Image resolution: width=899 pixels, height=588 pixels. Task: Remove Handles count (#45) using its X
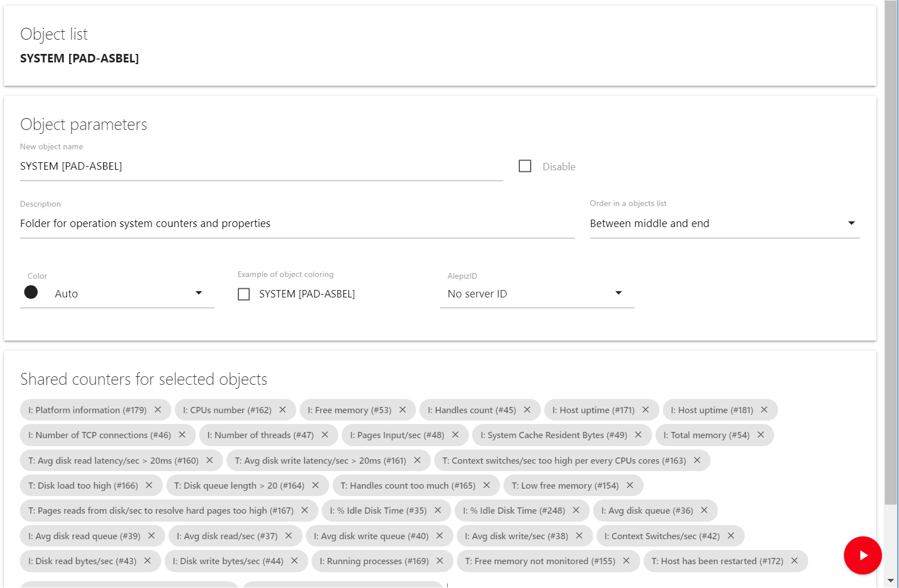(x=527, y=410)
